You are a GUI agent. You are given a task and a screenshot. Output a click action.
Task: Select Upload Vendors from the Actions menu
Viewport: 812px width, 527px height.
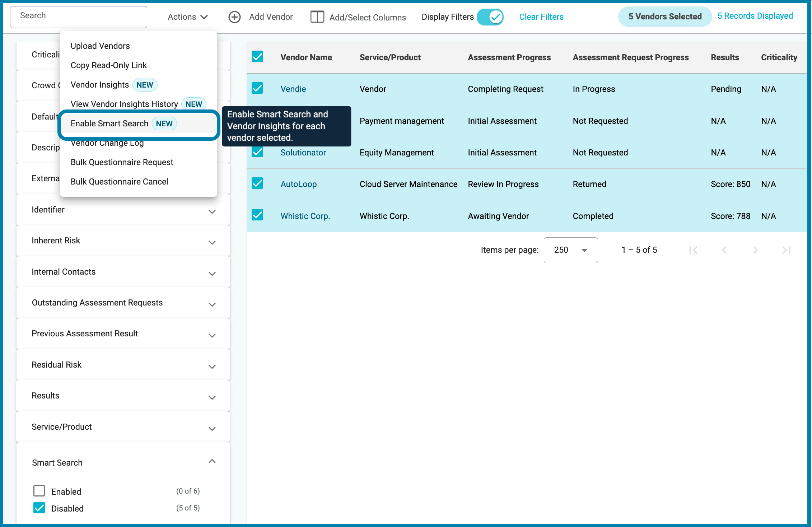click(100, 46)
